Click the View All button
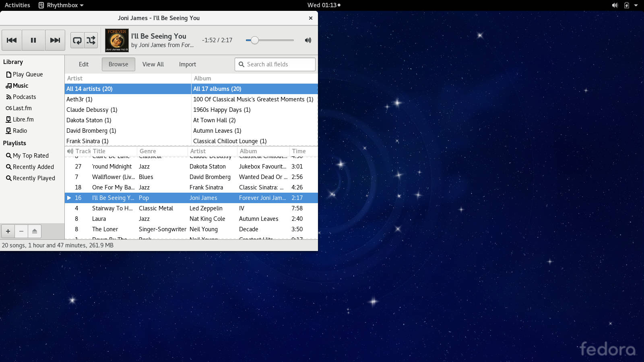Viewport: 644px width, 362px height. 153,64
